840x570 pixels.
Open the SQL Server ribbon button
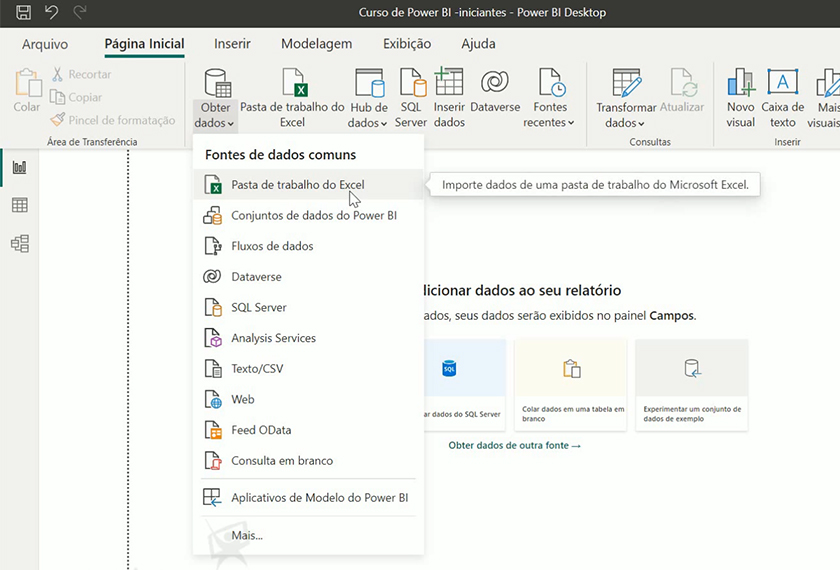[x=411, y=98]
